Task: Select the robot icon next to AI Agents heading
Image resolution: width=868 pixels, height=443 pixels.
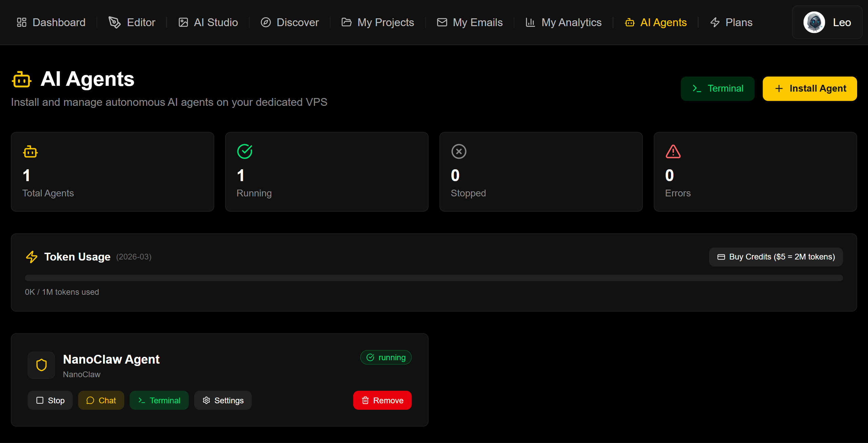Action: pyautogui.click(x=21, y=79)
